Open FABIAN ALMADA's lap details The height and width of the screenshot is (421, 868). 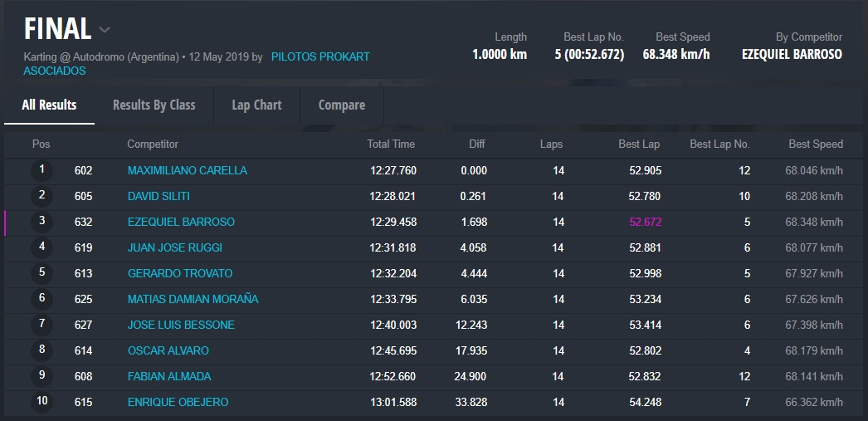(x=169, y=377)
